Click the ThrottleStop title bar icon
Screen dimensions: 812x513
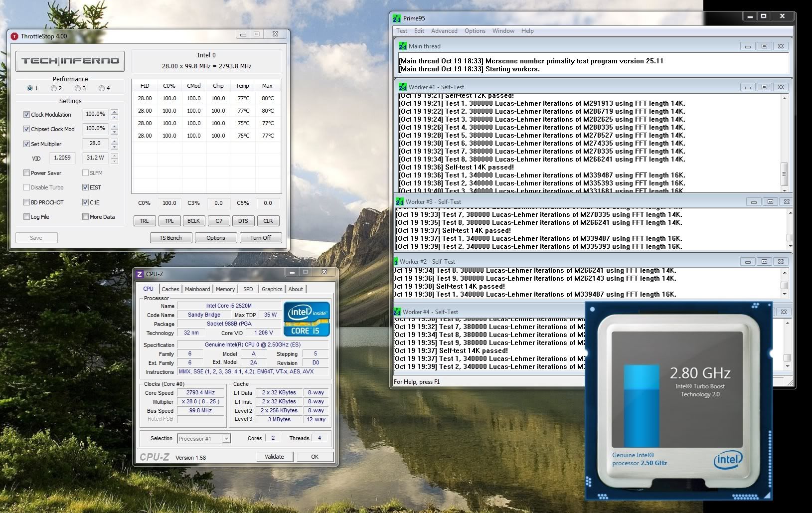tap(14, 36)
